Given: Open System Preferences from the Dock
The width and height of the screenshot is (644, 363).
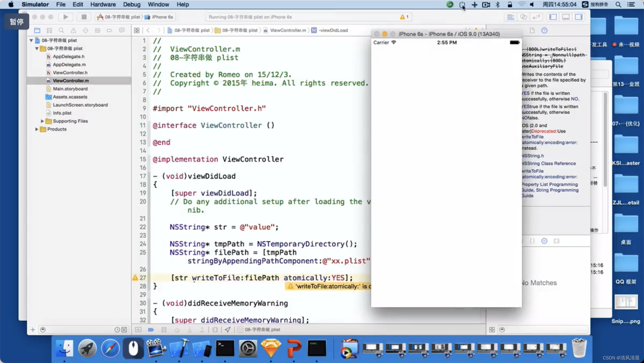Looking at the screenshot, I should point(248,349).
